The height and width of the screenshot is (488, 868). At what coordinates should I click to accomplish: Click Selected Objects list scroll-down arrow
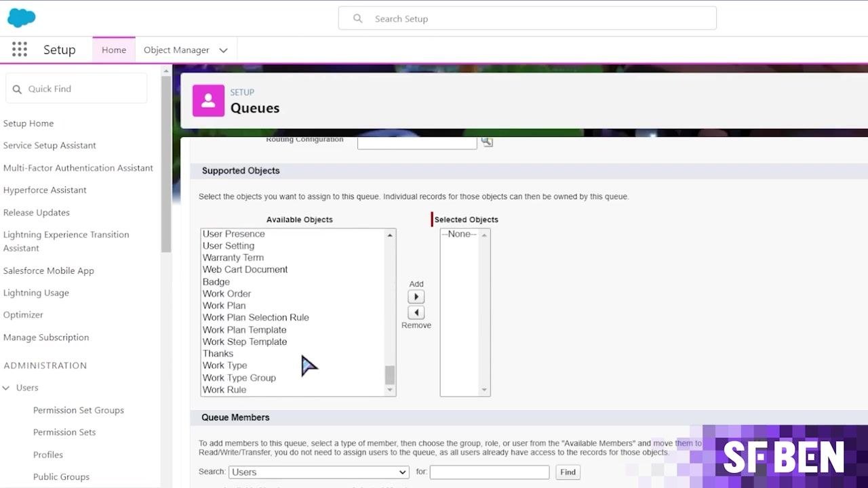coord(484,390)
